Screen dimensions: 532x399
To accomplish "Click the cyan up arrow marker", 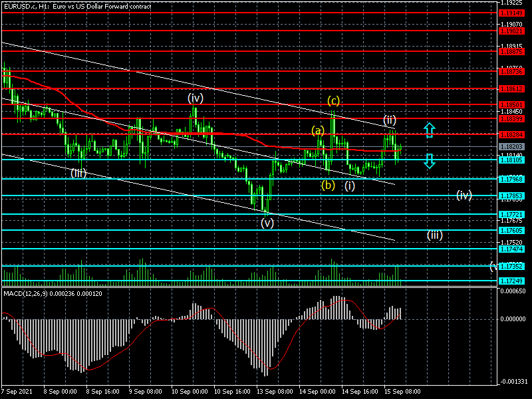I will point(430,130).
